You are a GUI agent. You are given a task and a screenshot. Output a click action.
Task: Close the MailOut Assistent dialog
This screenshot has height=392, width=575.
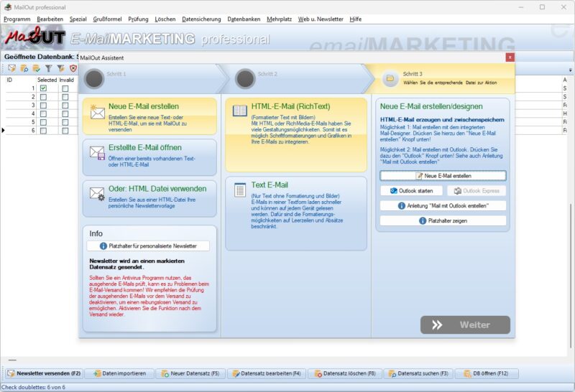[x=510, y=57]
